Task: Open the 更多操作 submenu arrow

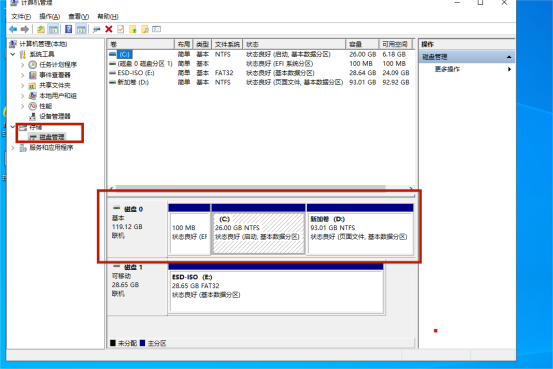Action: (x=509, y=69)
